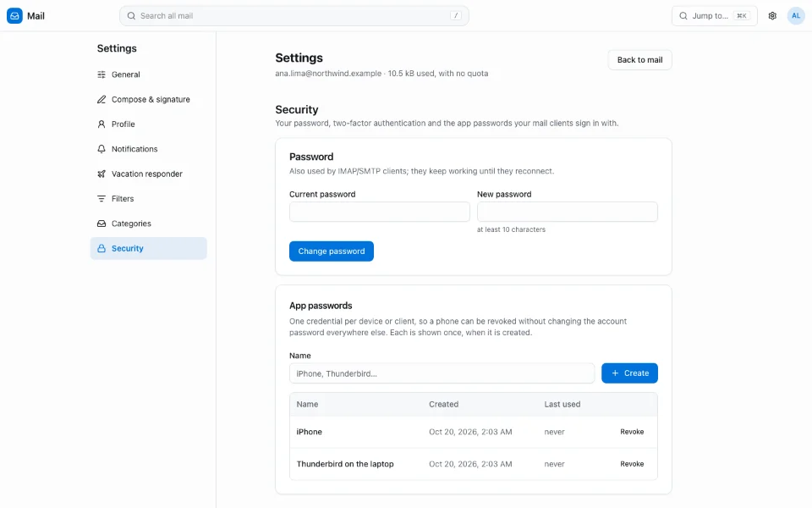The image size is (812, 508).
Task: Click the search magnifier icon in mail search
Action: pyautogui.click(x=132, y=15)
